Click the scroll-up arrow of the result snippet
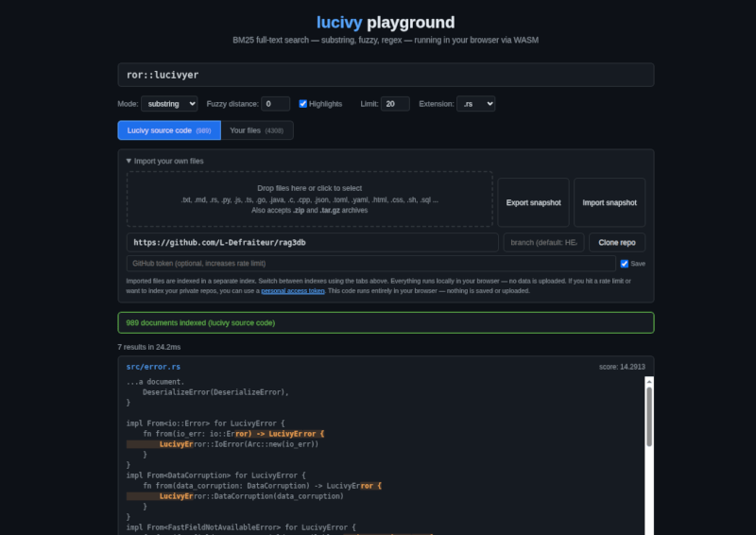Screen dimensions: 756x535 649,382
